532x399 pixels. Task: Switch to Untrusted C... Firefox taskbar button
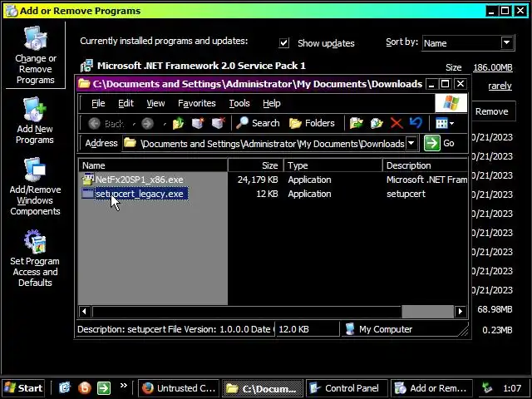tap(179, 388)
